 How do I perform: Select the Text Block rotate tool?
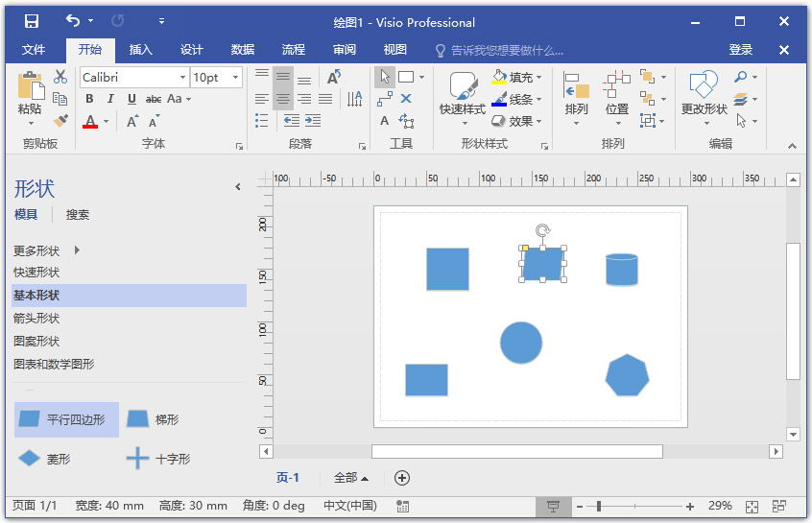pos(406,121)
